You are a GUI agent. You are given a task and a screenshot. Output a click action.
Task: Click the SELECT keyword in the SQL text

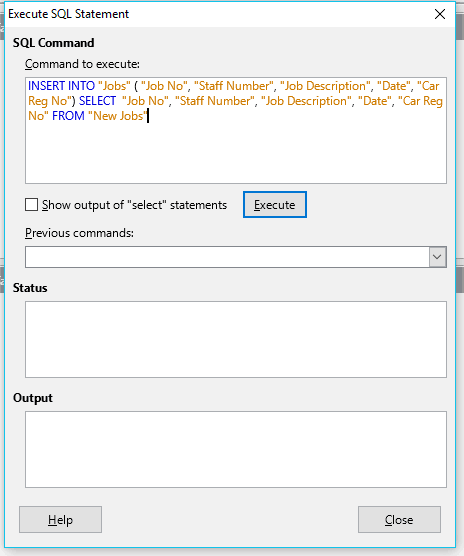click(x=97, y=101)
